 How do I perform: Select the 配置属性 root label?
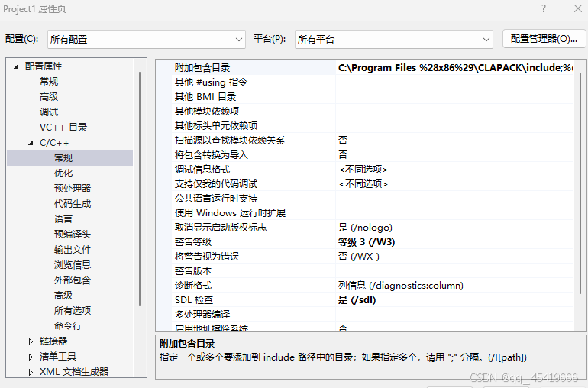(x=44, y=66)
